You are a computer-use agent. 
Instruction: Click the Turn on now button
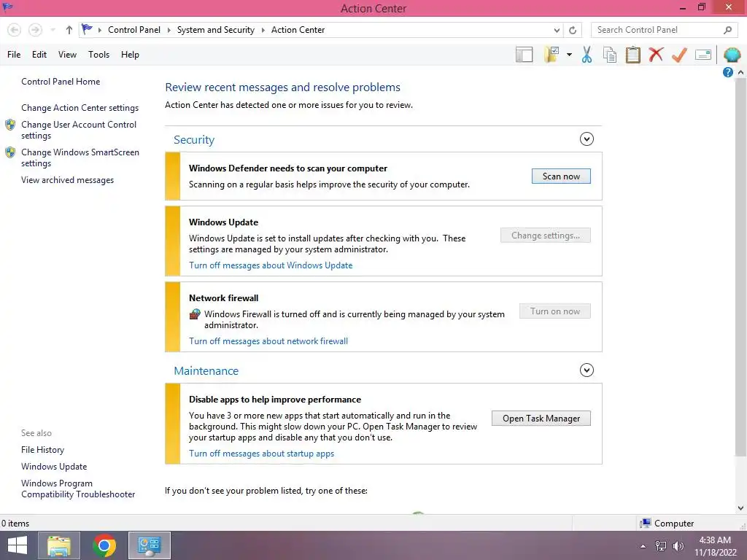point(555,311)
